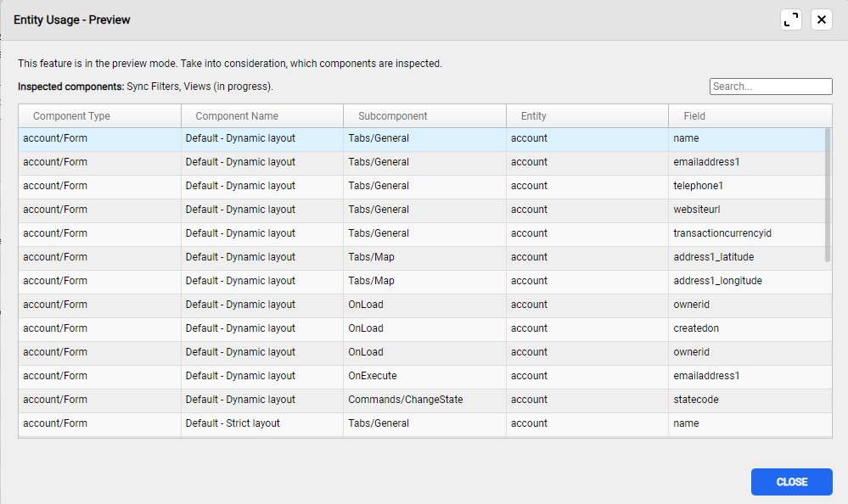Close the Entity Usage dialog with X

[821, 20]
